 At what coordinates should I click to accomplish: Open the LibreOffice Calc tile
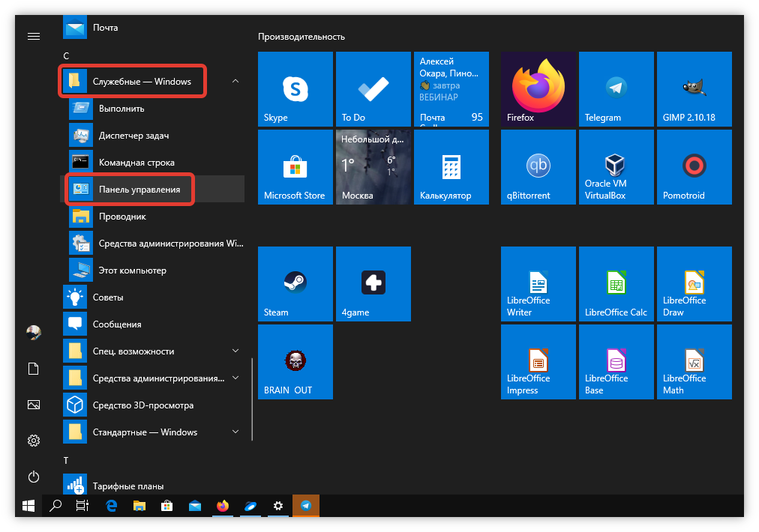(616, 284)
